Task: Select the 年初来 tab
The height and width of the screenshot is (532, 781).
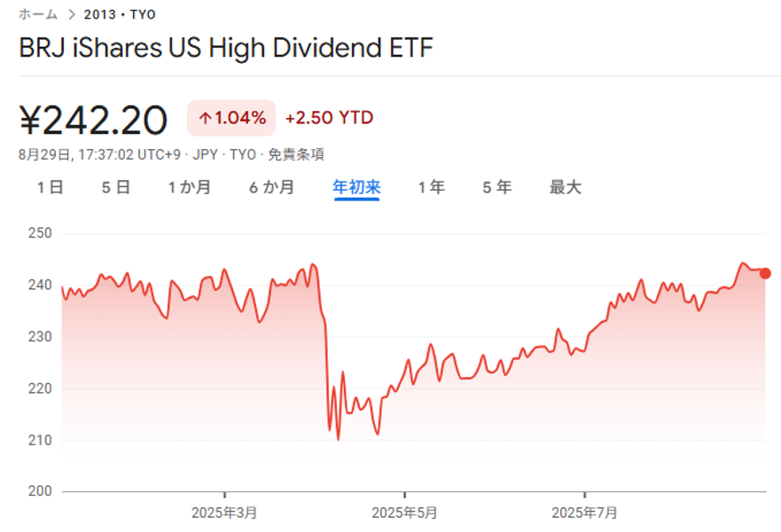Action: [x=356, y=187]
